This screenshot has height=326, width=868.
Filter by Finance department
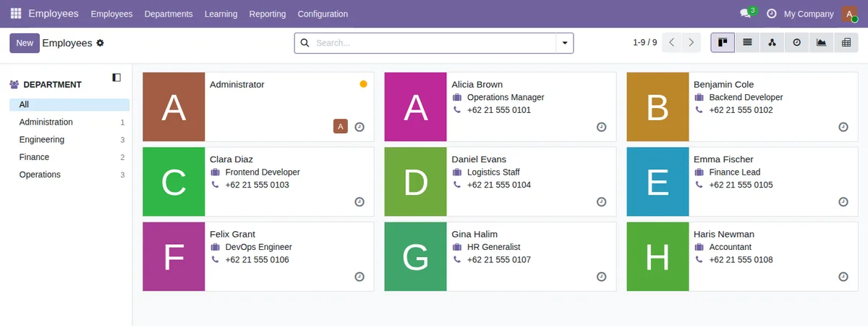point(69,157)
